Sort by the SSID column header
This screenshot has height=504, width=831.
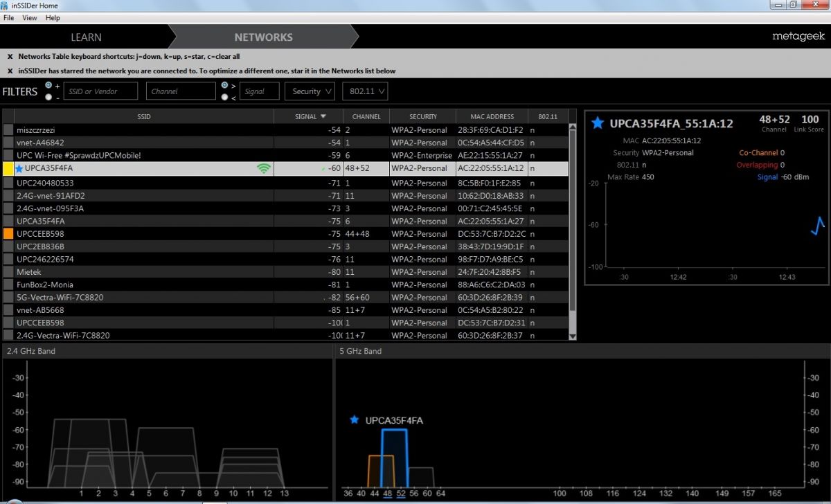[143, 116]
